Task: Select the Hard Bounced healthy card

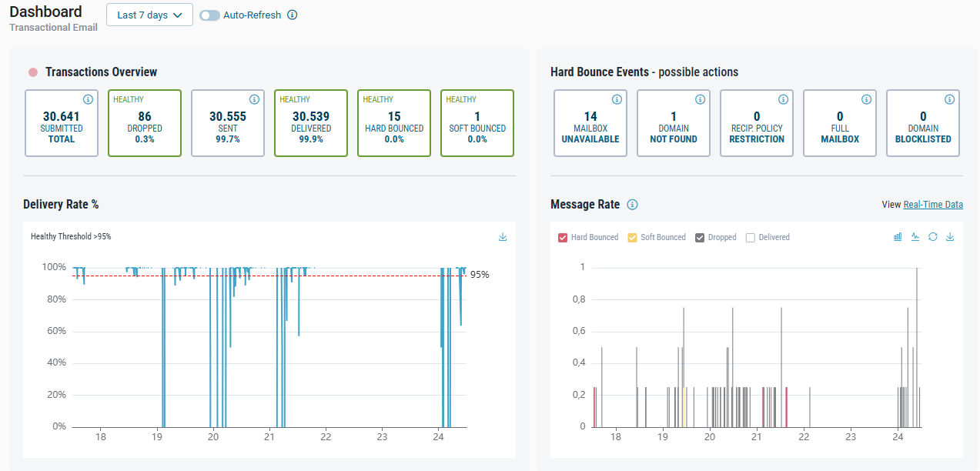Action: coord(394,123)
